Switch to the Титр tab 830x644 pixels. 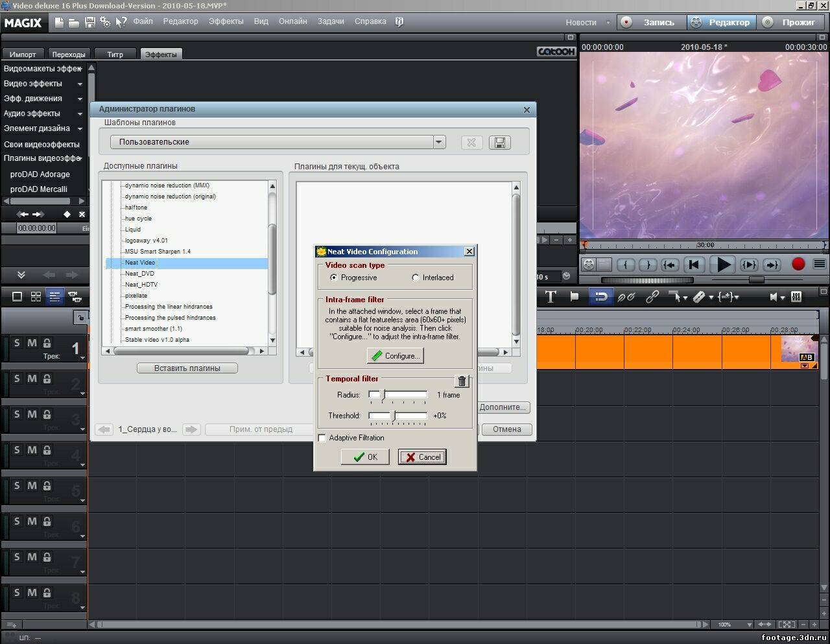[x=115, y=54]
